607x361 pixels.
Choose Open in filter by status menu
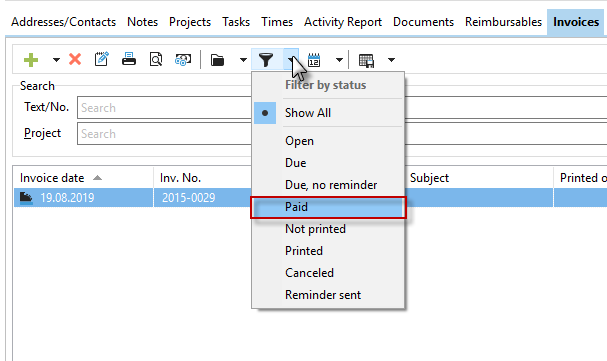(x=328, y=141)
